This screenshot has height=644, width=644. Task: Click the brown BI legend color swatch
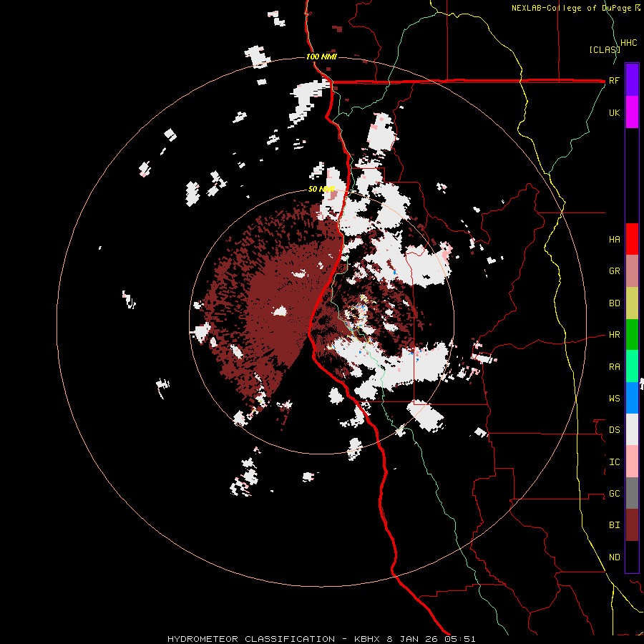pyautogui.click(x=632, y=525)
